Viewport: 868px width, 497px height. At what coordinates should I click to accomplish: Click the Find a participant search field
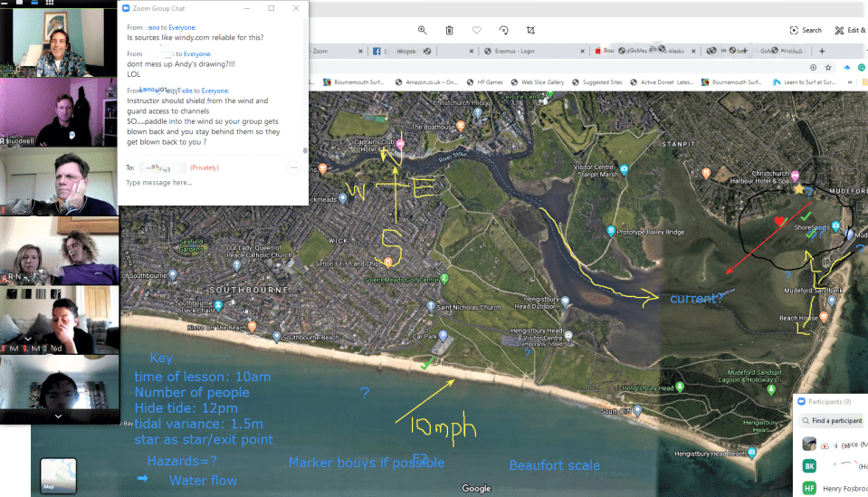click(x=835, y=421)
